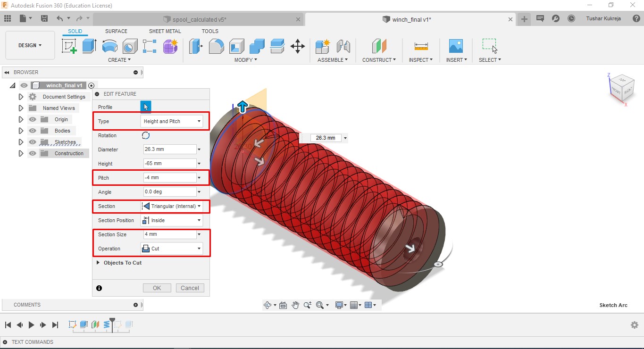Viewport: 644px width, 349px height.
Task: Click the OK button in Edit Feature
Action: pyautogui.click(x=157, y=288)
